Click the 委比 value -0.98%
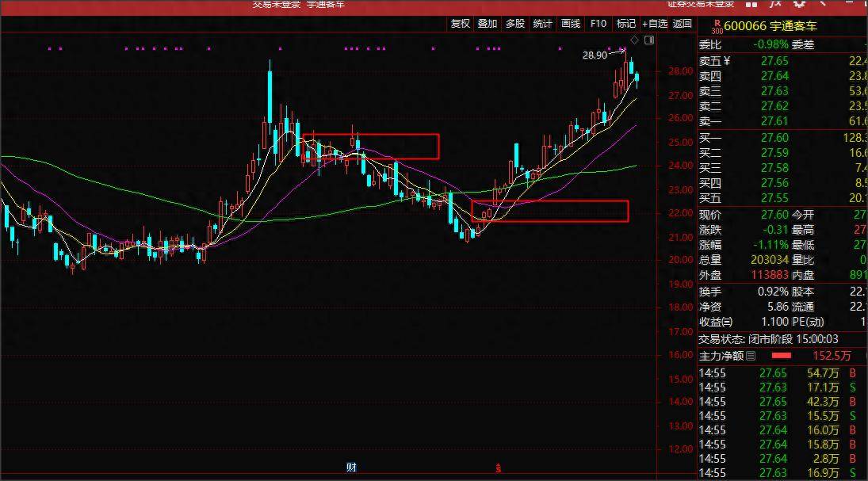Screen dimensions: 868x481 click(770, 45)
